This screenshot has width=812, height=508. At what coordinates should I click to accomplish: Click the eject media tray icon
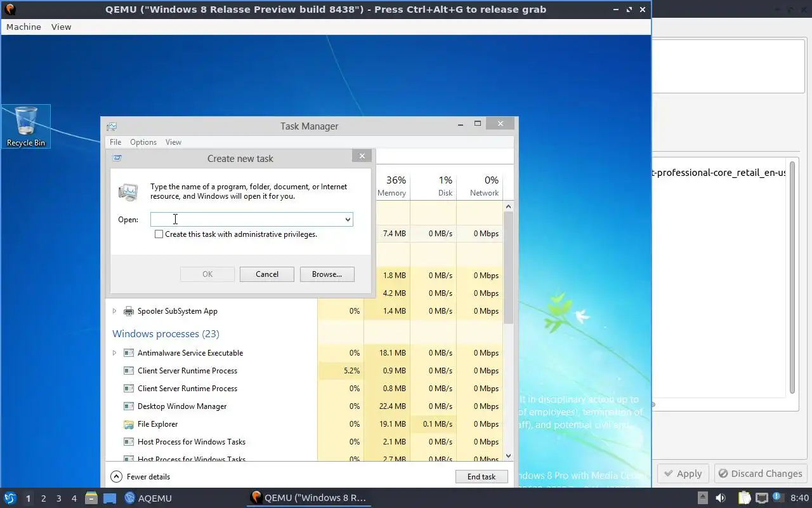[702, 498]
